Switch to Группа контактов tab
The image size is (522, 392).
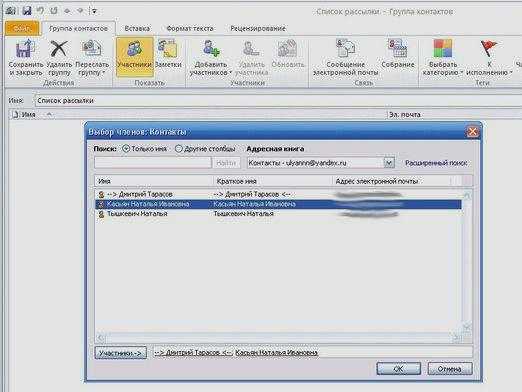click(78, 28)
